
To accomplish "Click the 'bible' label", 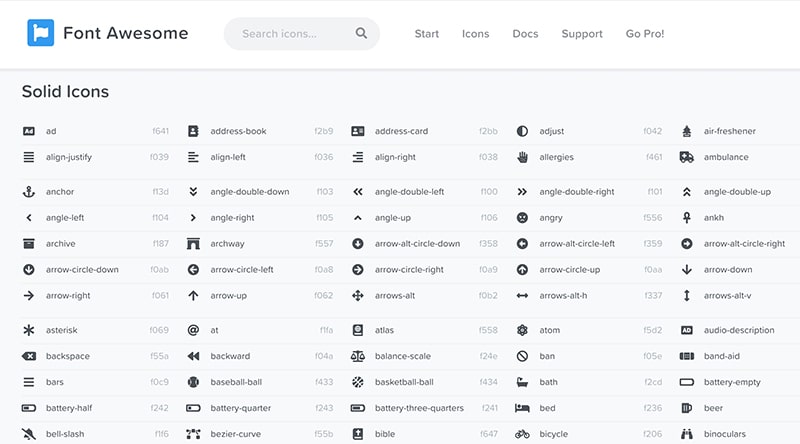I will pyautogui.click(x=385, y=434).
